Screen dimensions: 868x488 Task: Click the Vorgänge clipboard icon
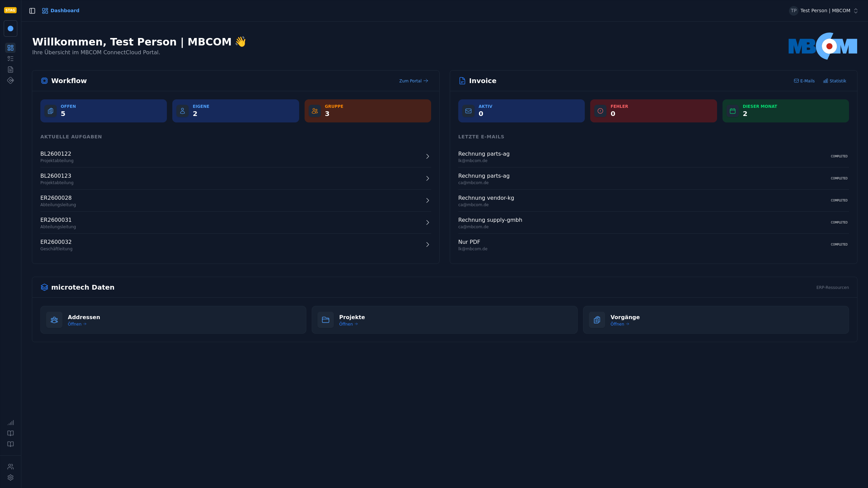[597, 320]
